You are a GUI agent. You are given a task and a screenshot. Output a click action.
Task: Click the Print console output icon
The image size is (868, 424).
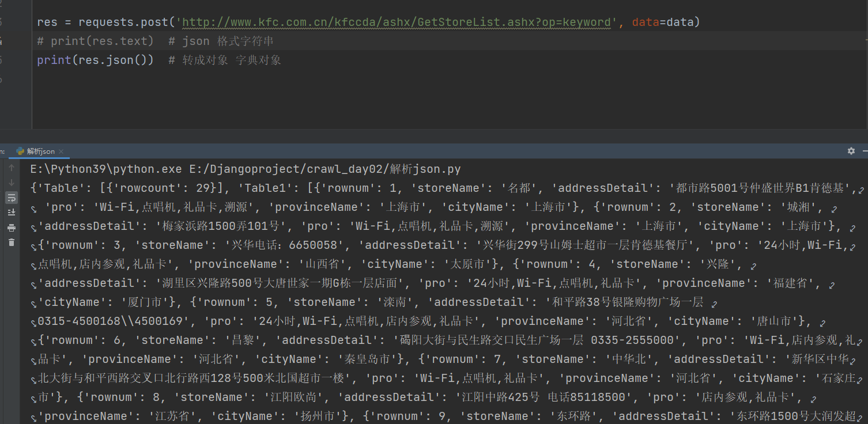pos(11,228)
